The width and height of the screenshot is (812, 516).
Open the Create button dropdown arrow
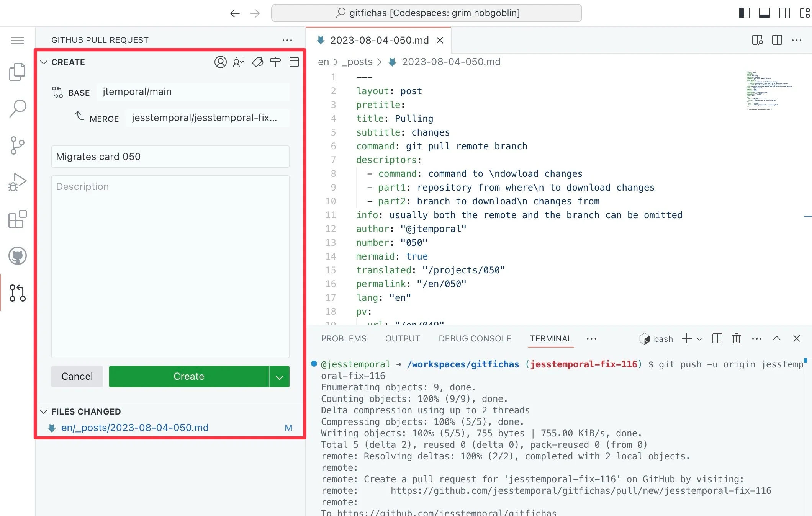[x=279, y=377]
